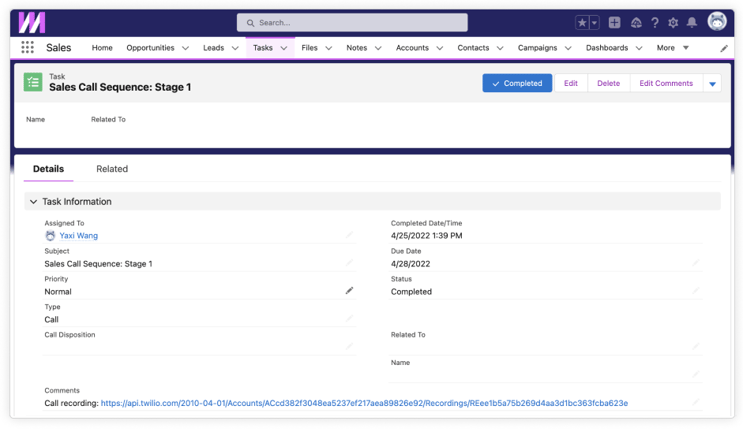
Task: Switch to the Related tab
Action: click(112, 169)
